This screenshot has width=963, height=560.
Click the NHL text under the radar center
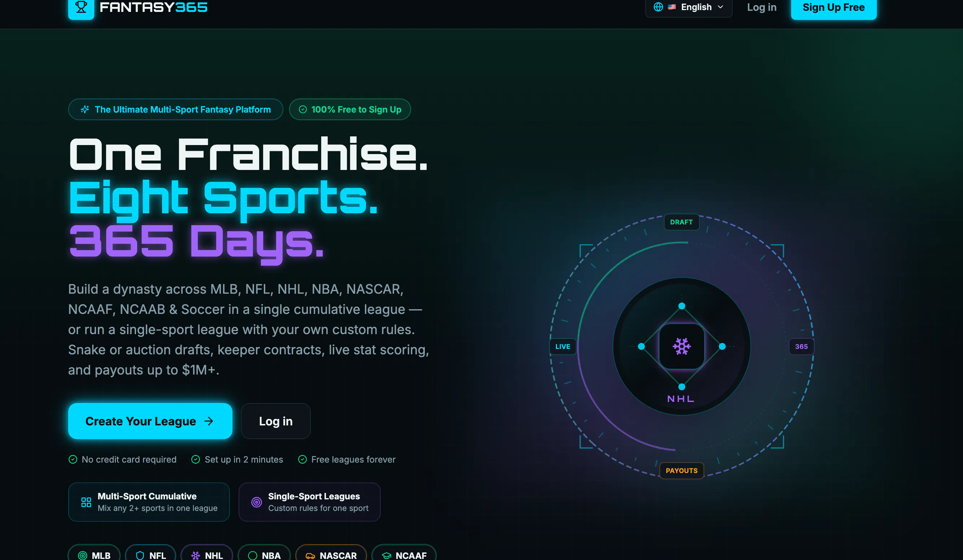tap(681, 399)
